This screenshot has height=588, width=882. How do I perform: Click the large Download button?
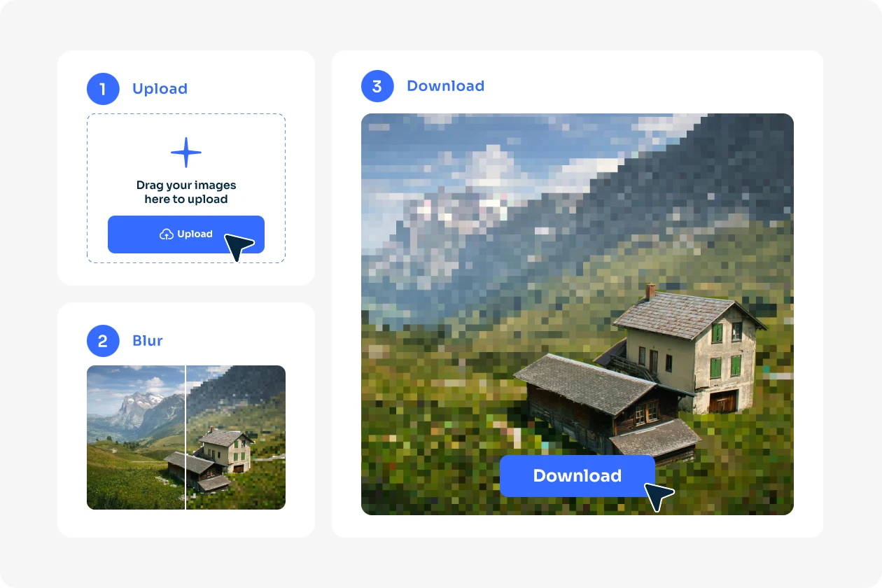point(577,476)
